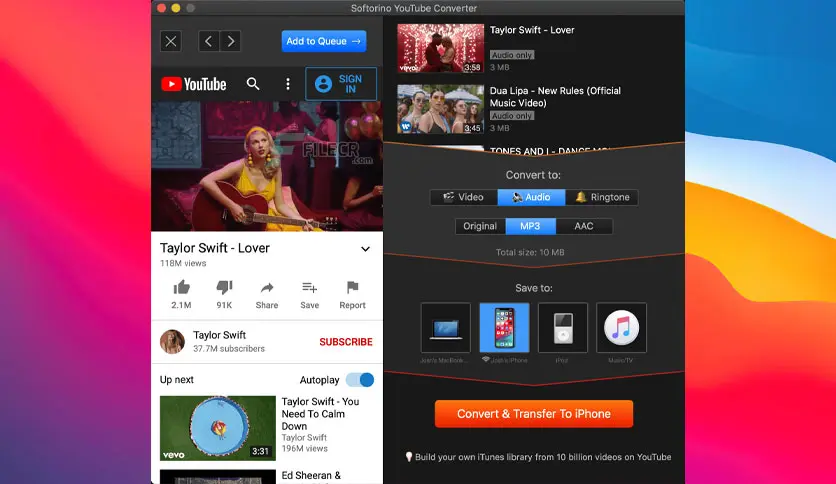The image size is (836, 484).
Task: Click Convert & Transfer To iPhone button
Action: pos(534,414)
